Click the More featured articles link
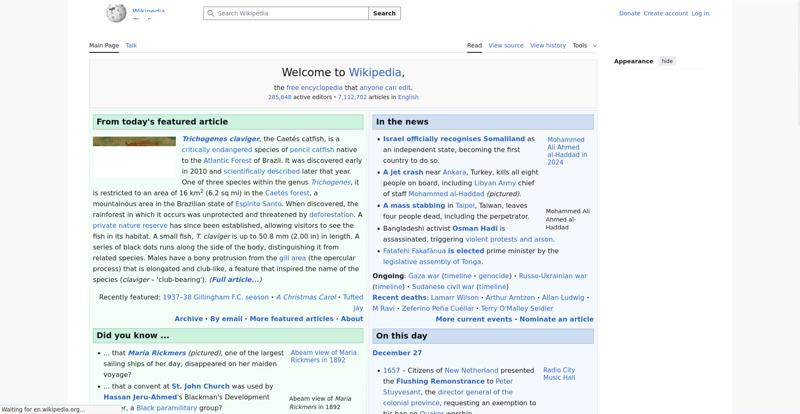The image size is (800, 414). (291, 319)
